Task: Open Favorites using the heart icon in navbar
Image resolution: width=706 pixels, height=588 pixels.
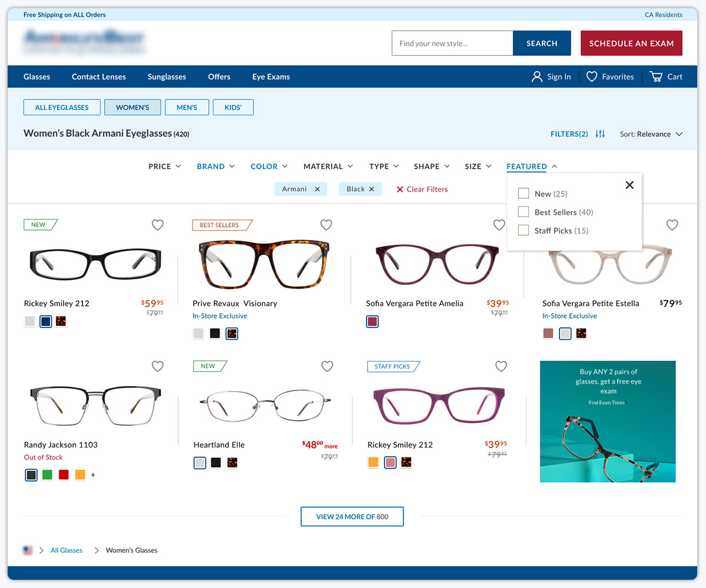Action: [x=591, y=76]
